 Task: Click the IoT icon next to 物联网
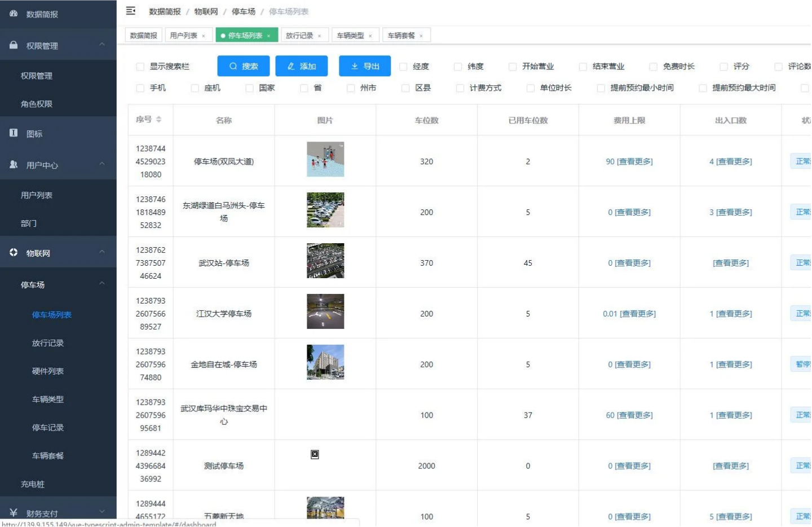(12, 252)
